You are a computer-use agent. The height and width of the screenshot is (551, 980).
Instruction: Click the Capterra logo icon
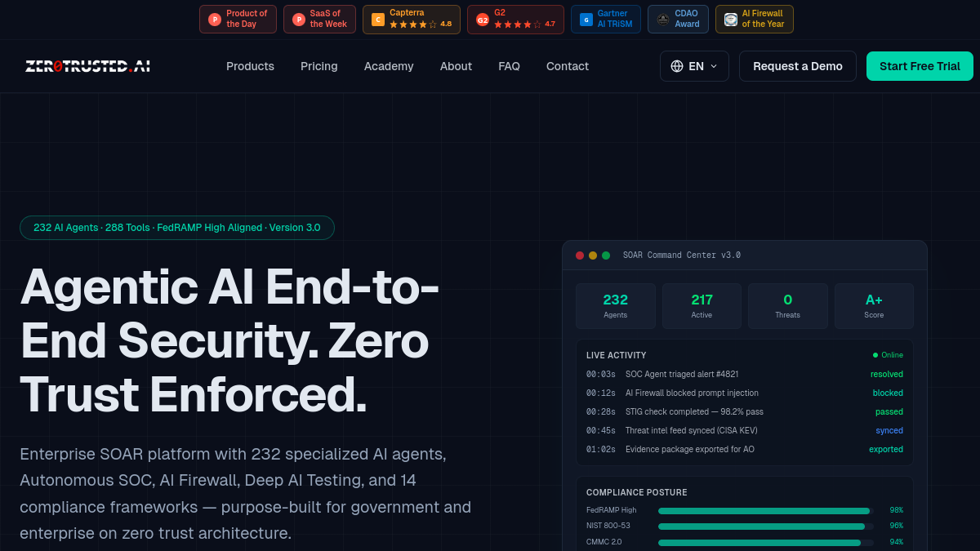tap(378, 20)
